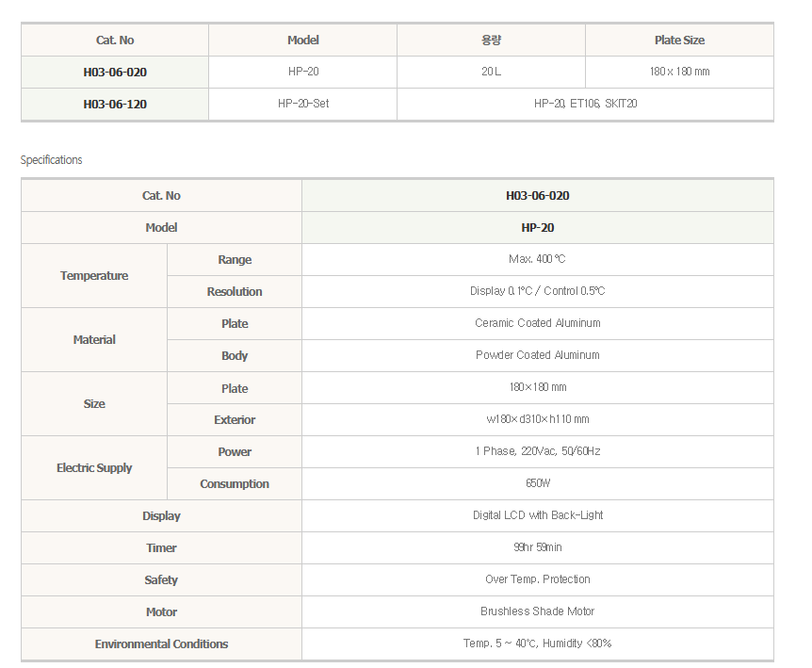Select the 'Max. 400 ℃' value

coord(537,259)
